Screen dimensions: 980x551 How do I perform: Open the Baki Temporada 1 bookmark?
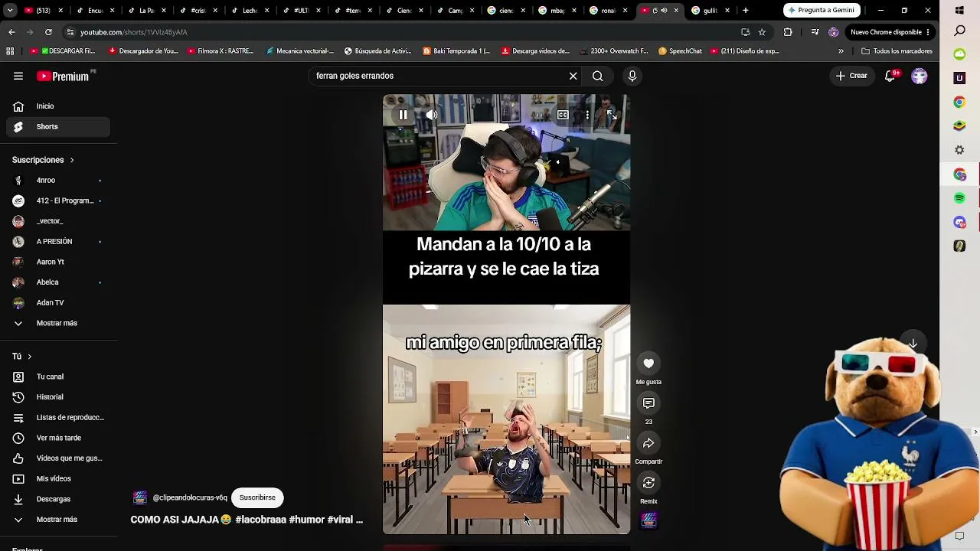click(x=456, y=51)
